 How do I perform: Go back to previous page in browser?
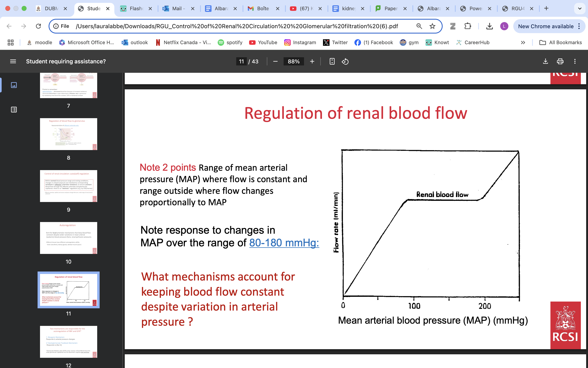(x=9, y=26)
